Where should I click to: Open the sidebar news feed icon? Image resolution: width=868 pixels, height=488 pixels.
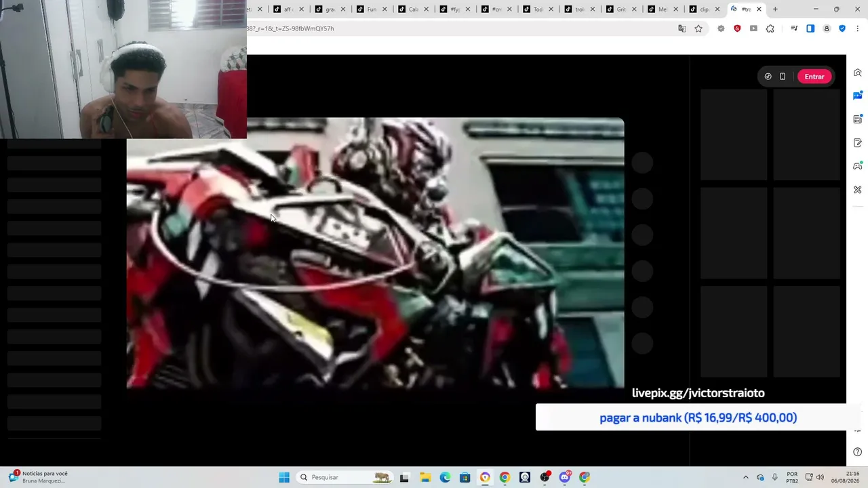coord(858,119)
